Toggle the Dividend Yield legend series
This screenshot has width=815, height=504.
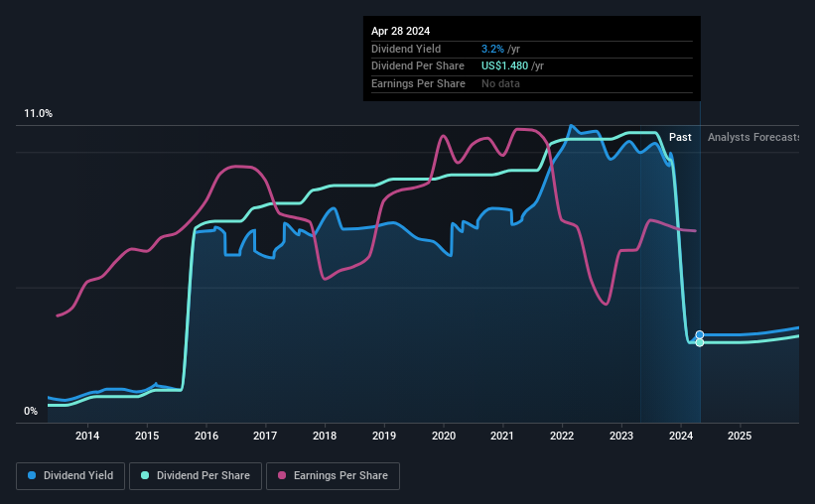pos(70,476)
